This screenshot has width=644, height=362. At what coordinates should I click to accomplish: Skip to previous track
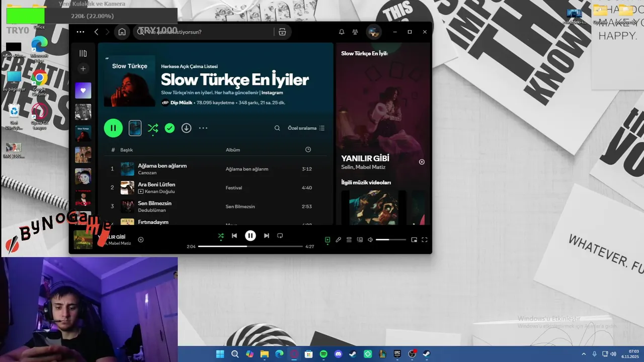click(234, 235)
